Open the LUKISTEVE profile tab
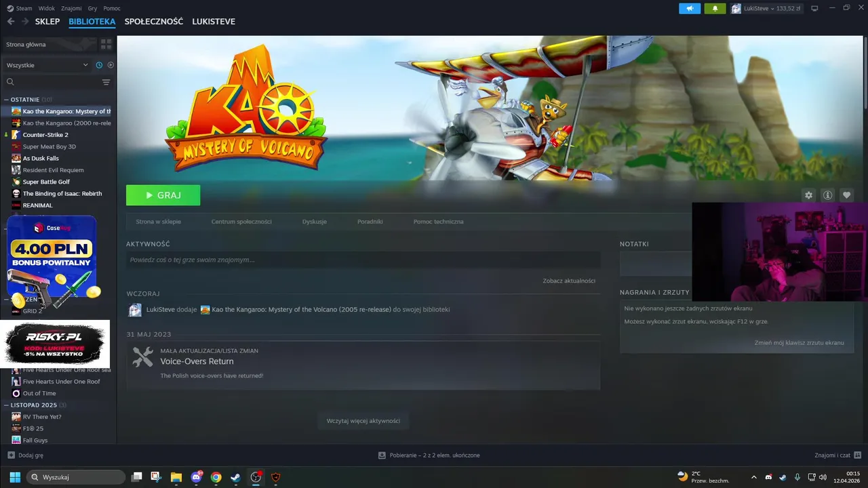Screen dimensions: 868x488 (214, 22)
